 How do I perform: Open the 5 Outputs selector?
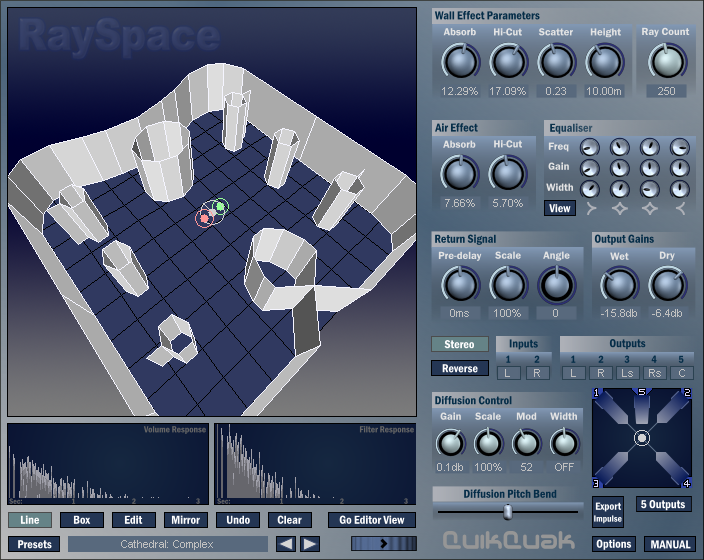663,504
